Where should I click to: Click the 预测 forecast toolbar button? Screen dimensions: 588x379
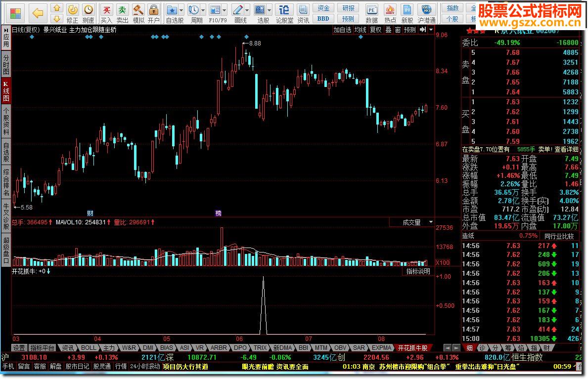(348, 18)
